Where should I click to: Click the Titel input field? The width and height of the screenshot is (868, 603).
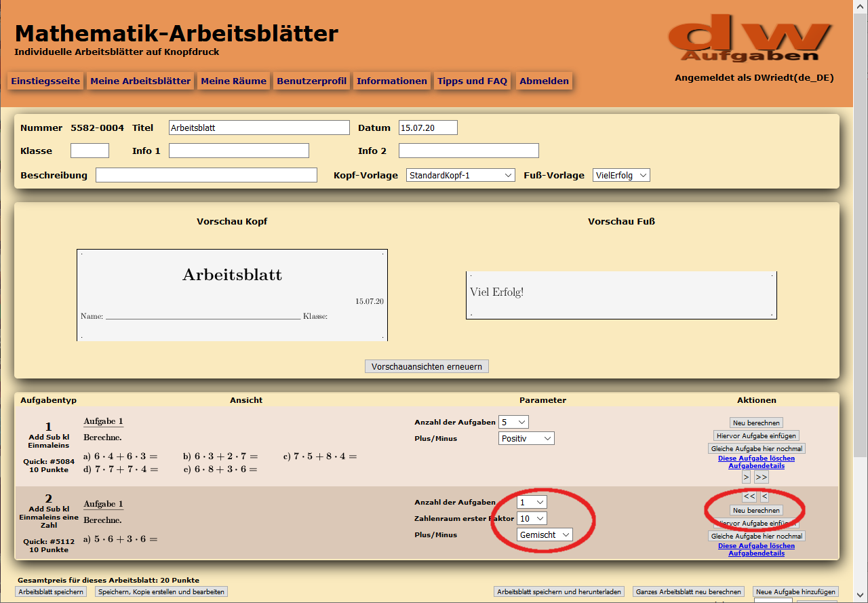[259, 128]
